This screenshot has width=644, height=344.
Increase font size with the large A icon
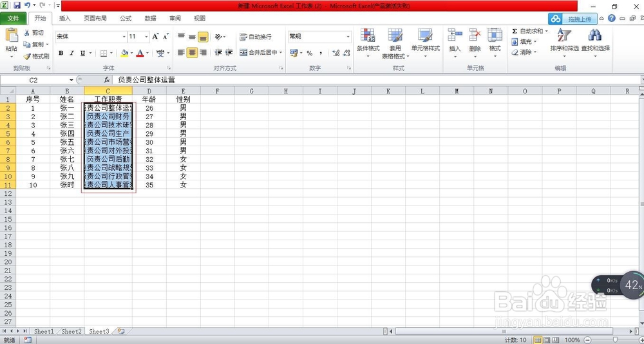pyautogui.click(x=155, y=37)
